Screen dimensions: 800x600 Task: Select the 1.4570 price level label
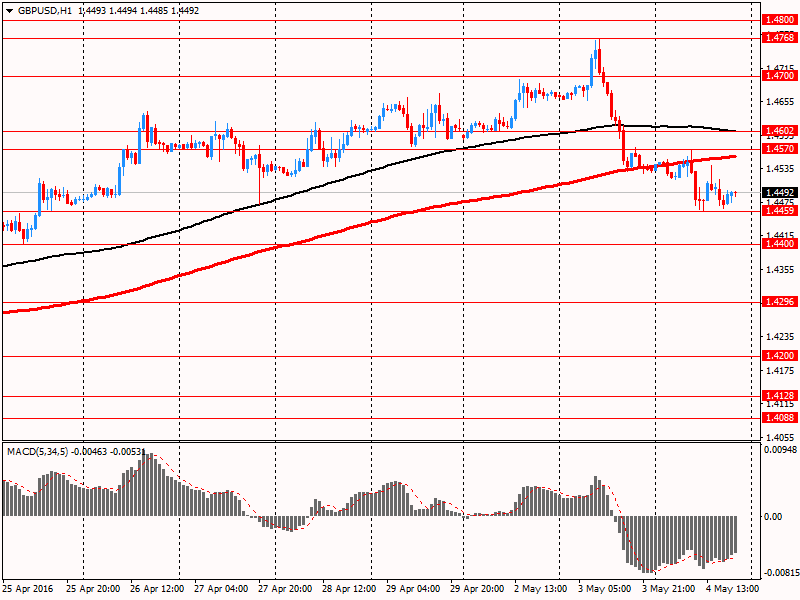click(x=779, y=148)
